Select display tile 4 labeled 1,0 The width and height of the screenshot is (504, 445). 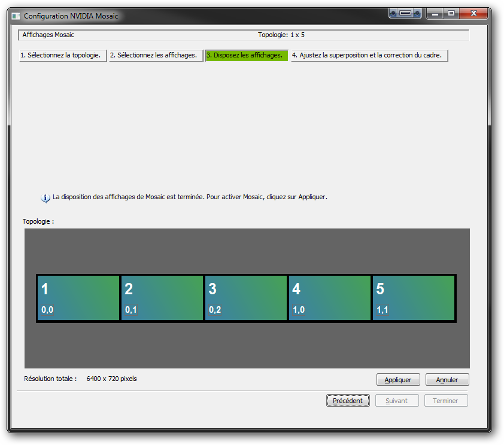[x=330, y=298]
